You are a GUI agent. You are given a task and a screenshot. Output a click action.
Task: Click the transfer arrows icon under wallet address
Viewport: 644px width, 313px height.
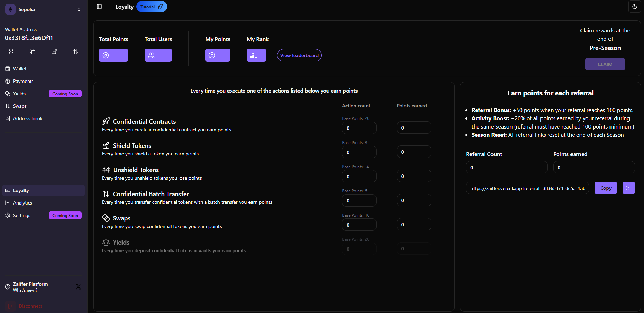tap(76, 51)
